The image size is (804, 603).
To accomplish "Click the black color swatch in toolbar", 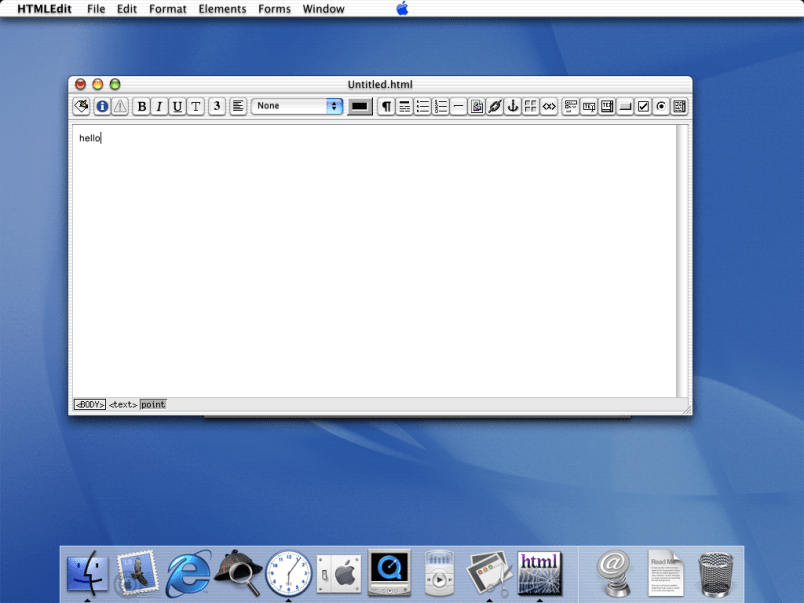I will click(x=360, y=106).
